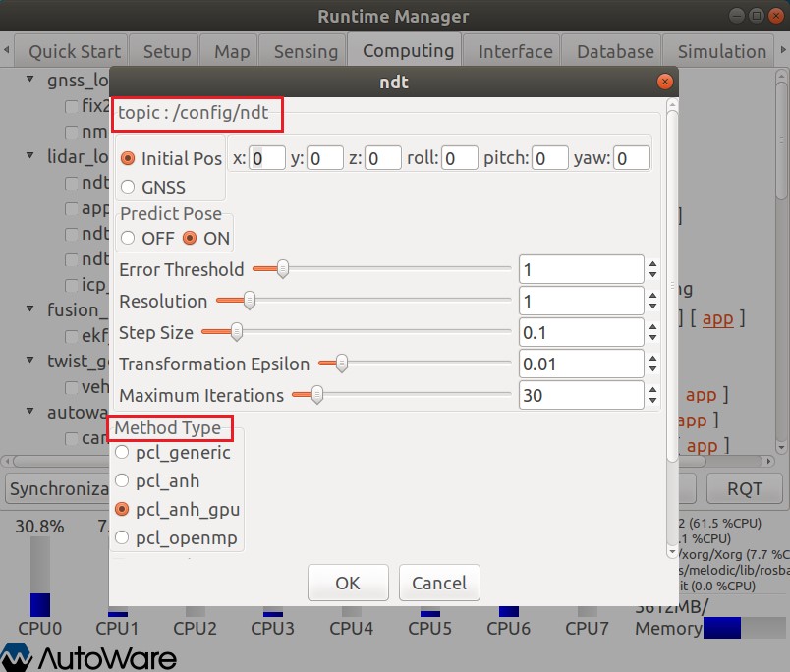The width and height of the screenshot is (790, 672).
Task: Decrease Step Size with down arrow
Action: pyautogui.click(x=653, y=338)
